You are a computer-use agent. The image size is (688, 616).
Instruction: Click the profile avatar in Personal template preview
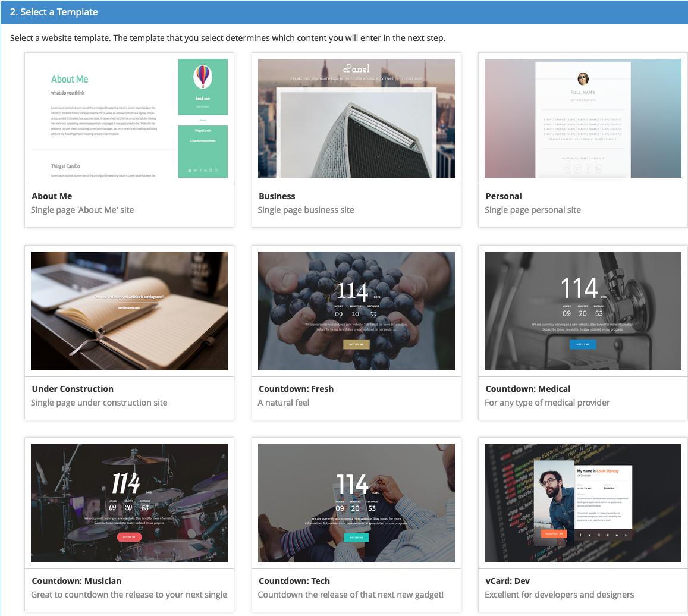click(583, 78)
